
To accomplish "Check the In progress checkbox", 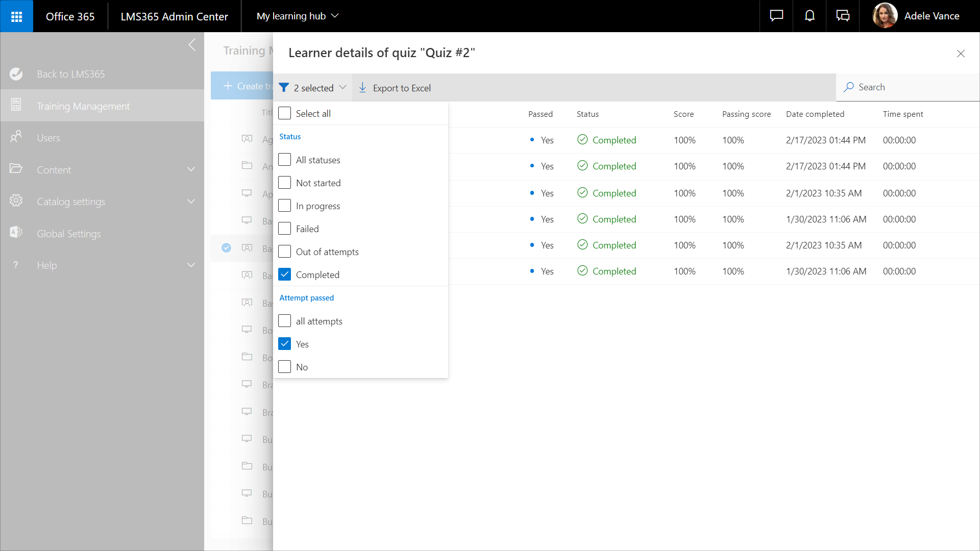I will 284,206.
